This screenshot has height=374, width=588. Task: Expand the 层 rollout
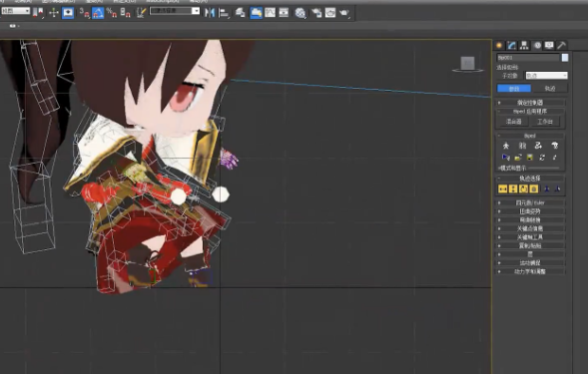531,254
